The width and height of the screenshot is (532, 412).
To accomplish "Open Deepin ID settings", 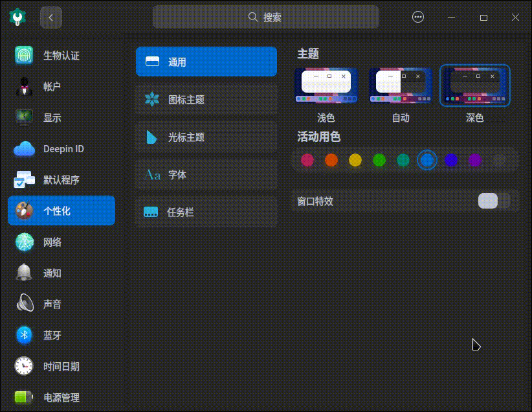I will point(60,149).
